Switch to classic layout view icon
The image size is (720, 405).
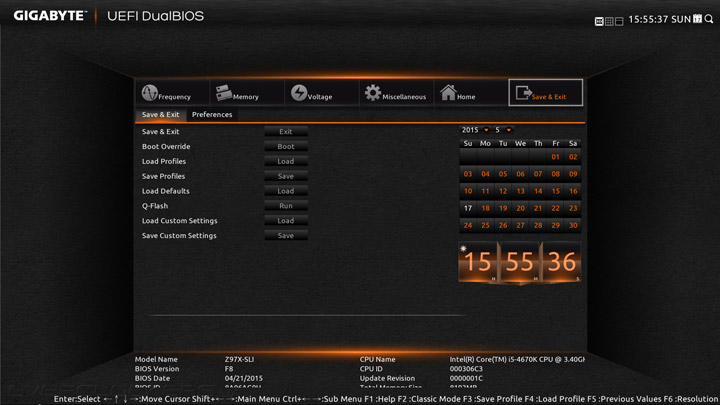(x=619, y=21)
